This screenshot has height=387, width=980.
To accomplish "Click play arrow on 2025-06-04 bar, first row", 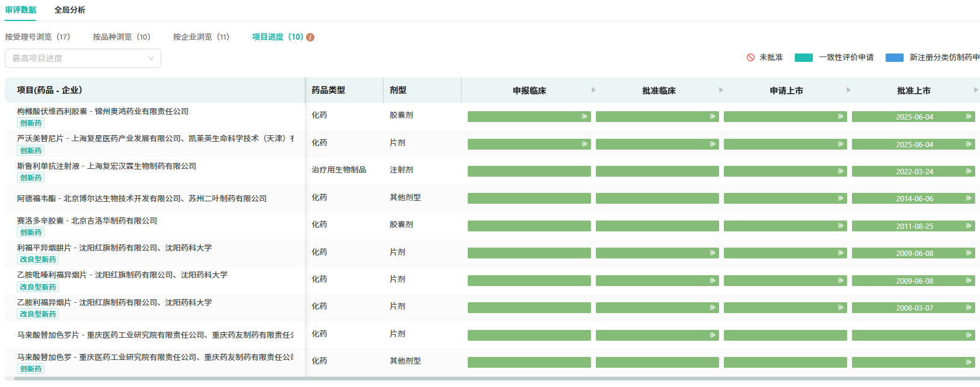I will (969, 117).
